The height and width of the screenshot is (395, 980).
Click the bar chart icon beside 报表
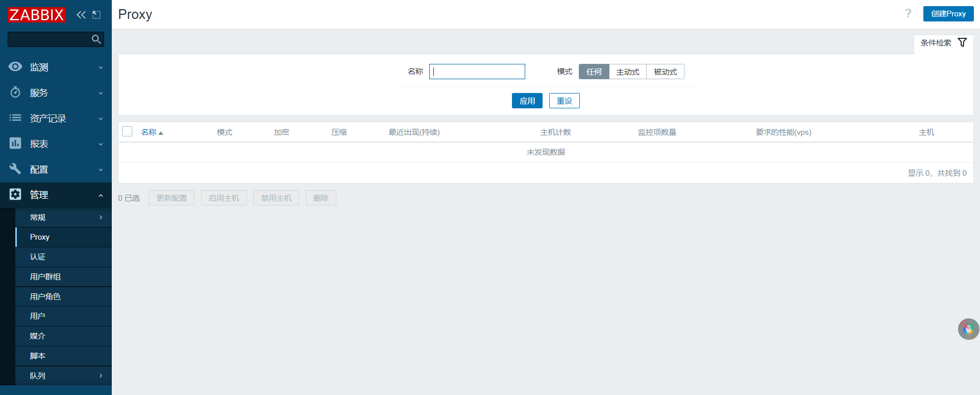[15, 143]
